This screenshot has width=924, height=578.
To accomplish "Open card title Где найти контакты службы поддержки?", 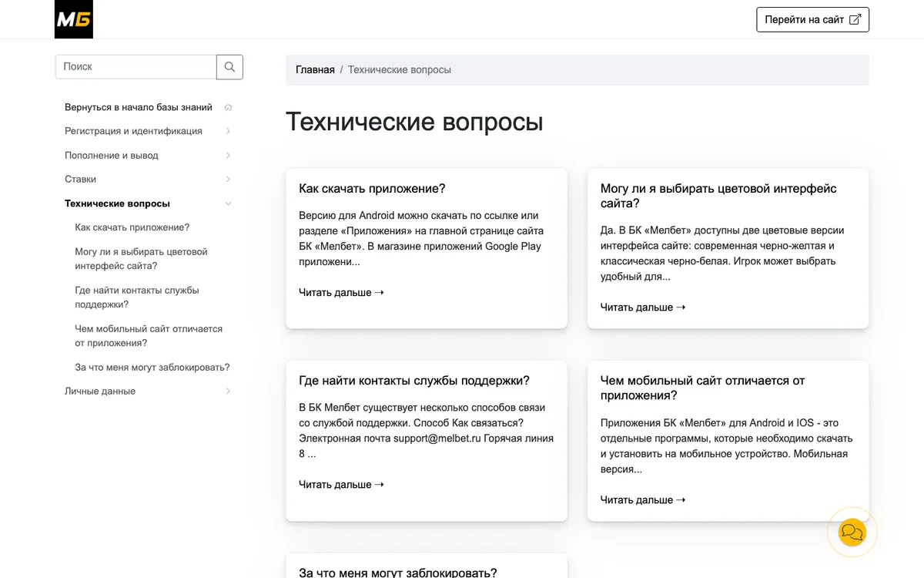I will click(414, 380).
